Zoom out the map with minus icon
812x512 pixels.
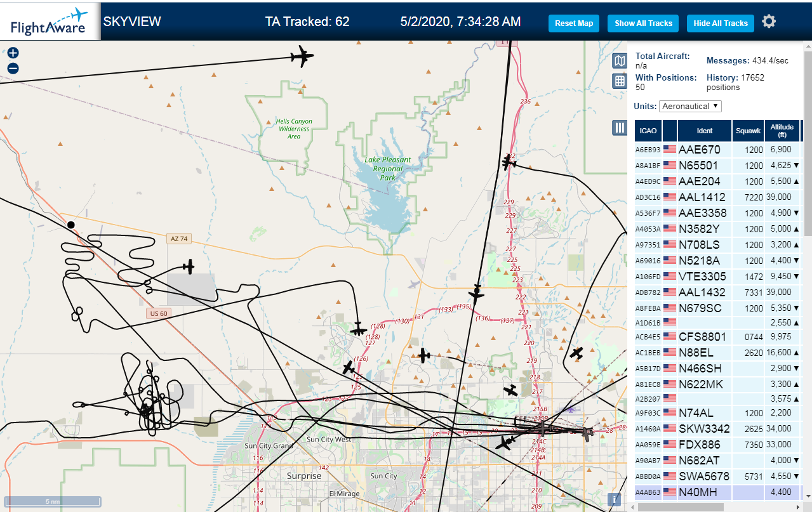pos(13,69)
